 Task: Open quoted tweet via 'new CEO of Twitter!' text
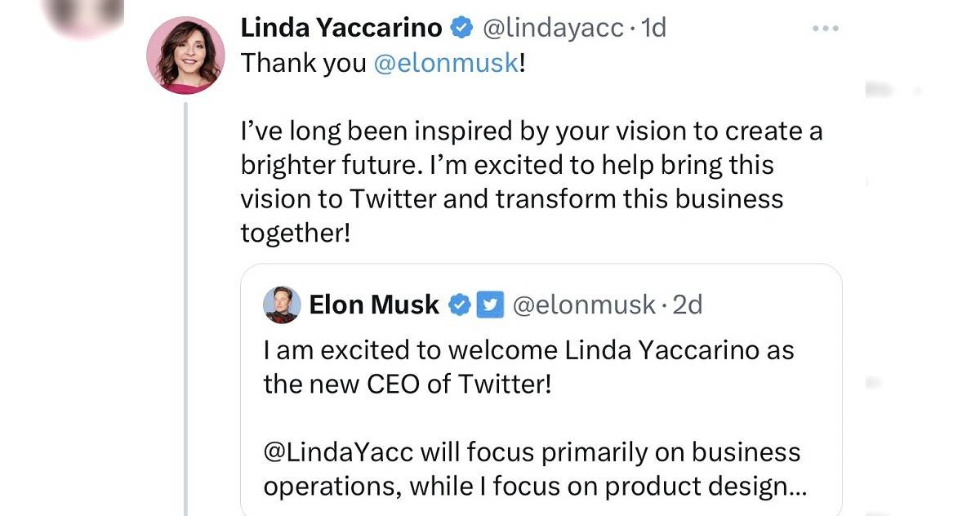pos(407,384)
